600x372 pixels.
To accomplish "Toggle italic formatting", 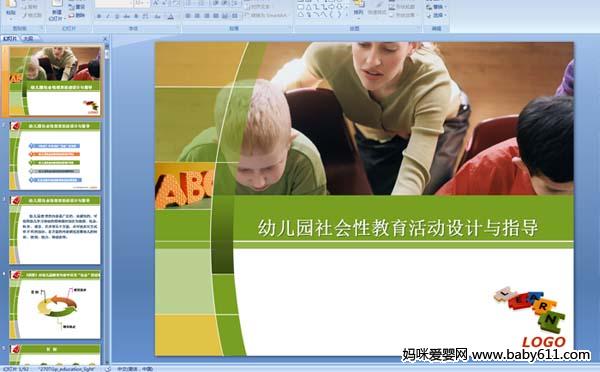I will coord(108,16).
